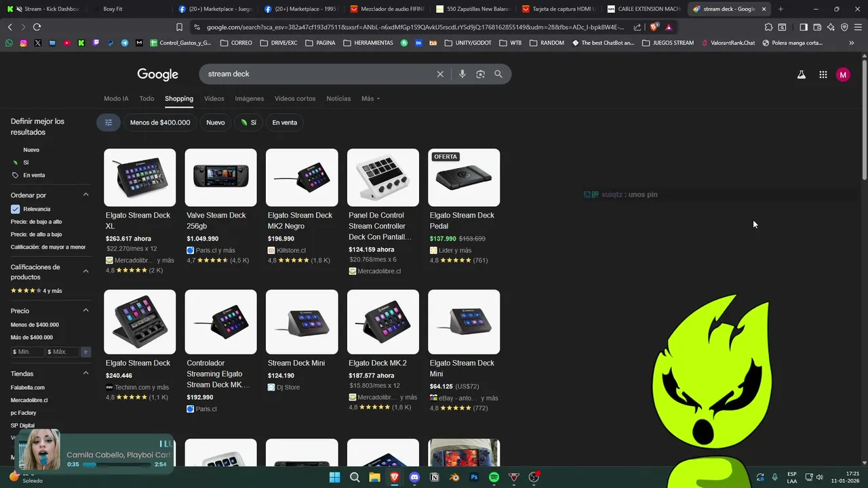
Task: Open Twitch bookmark icon
Action: [96, 43]
